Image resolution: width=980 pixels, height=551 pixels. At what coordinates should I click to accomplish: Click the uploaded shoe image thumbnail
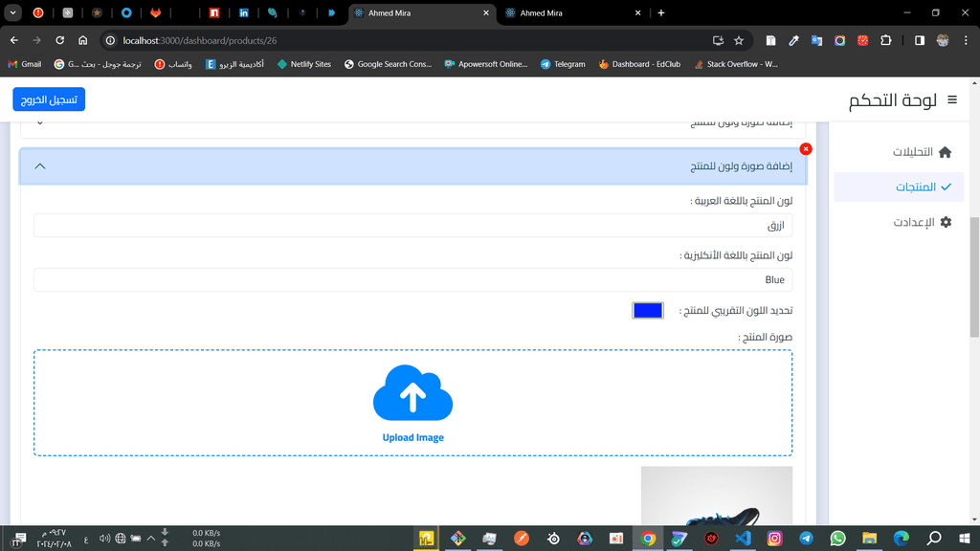[716, 496]
